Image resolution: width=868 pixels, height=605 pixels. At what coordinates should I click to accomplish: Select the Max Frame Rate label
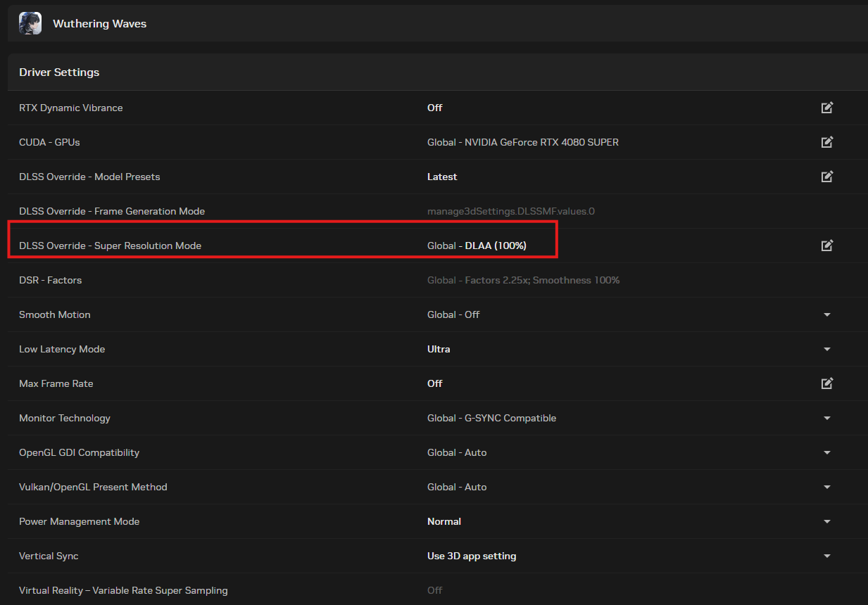56,383
